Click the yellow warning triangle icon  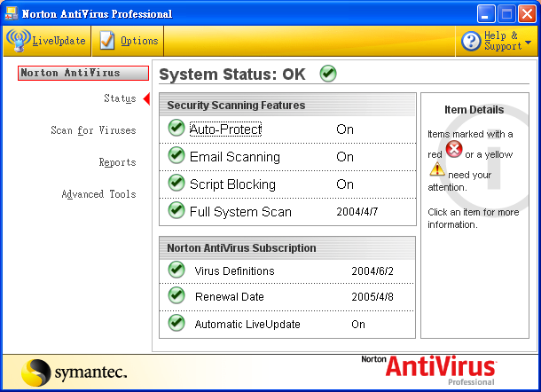pos(437,169)
